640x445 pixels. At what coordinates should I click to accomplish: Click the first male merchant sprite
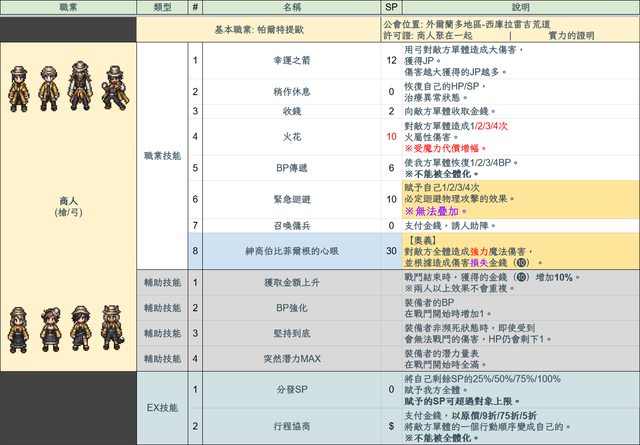point(19,86)
